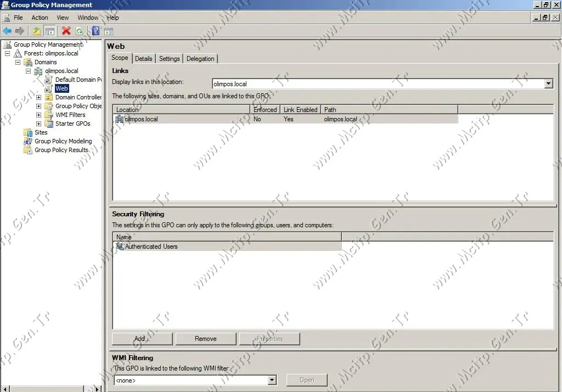Click the console icon beside File menu
Viewport: 562px width, 392px height.
pos(6,18)
